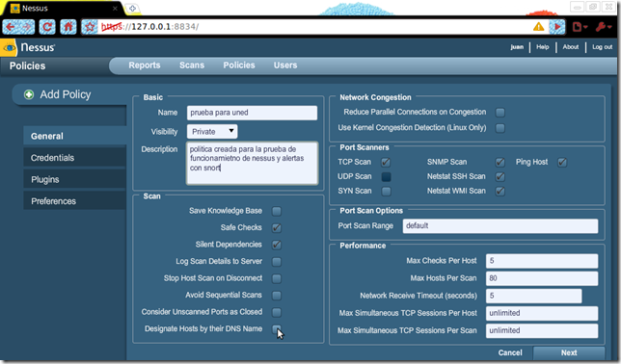The height and width of the screenshot is (364, 621).
Task: Go to the browser home page icon
Action: click(x=68, y=27)
